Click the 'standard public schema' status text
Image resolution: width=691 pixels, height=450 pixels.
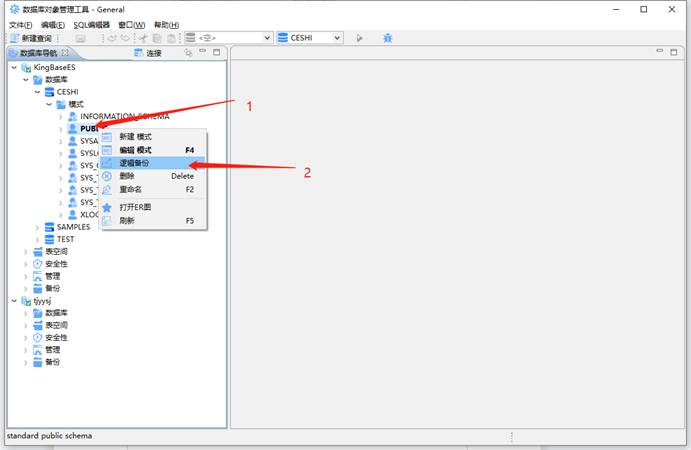tap(49, 436)
